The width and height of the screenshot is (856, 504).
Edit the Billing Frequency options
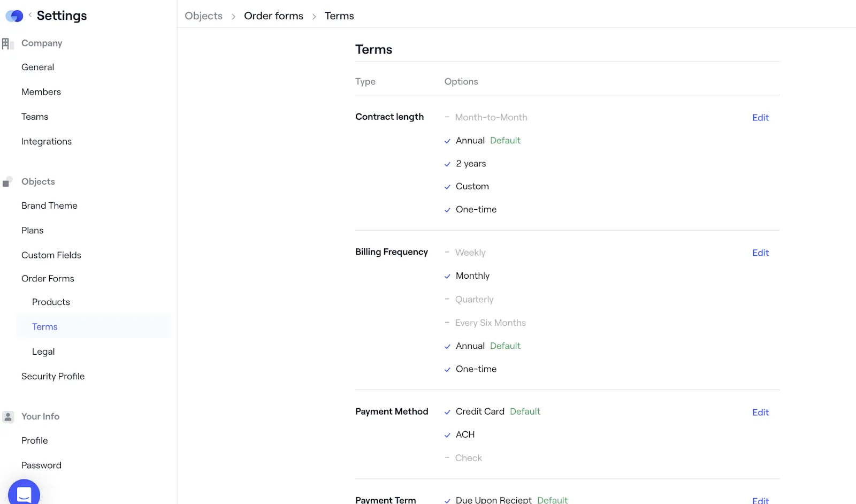(760, 253)
